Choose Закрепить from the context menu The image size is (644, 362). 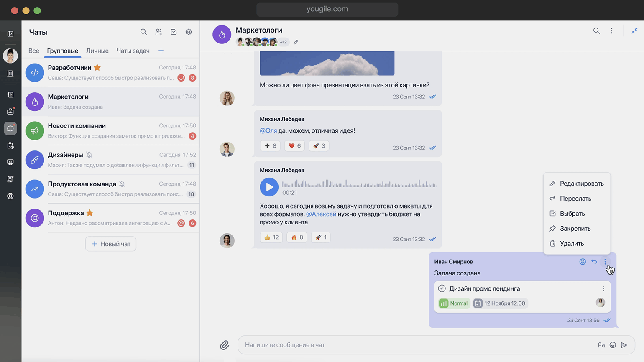click(575, 229)
